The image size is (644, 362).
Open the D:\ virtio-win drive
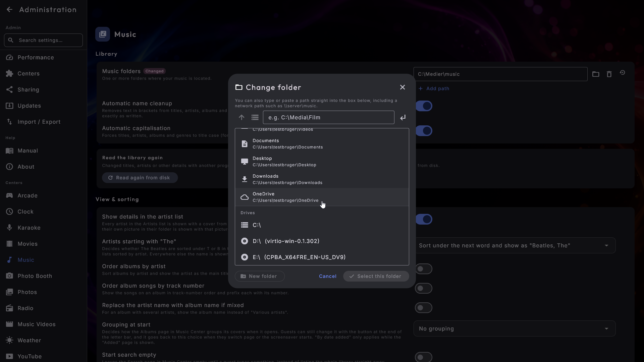tap(322, 241)
